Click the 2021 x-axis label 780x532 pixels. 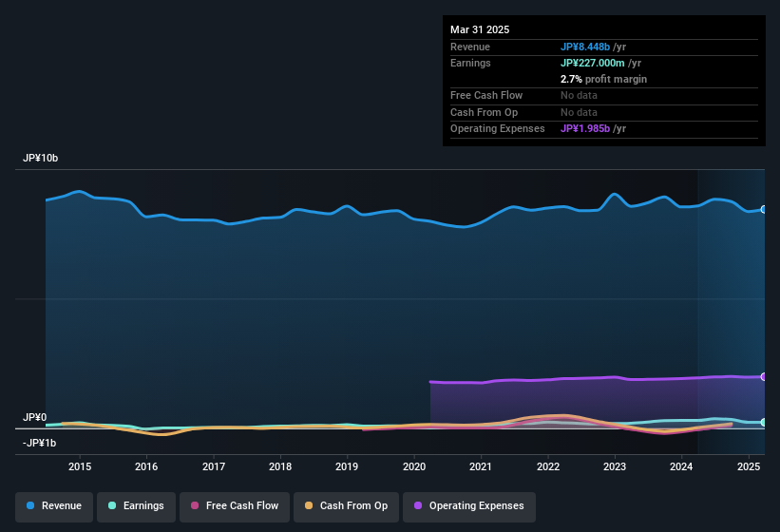coord(481,466)
